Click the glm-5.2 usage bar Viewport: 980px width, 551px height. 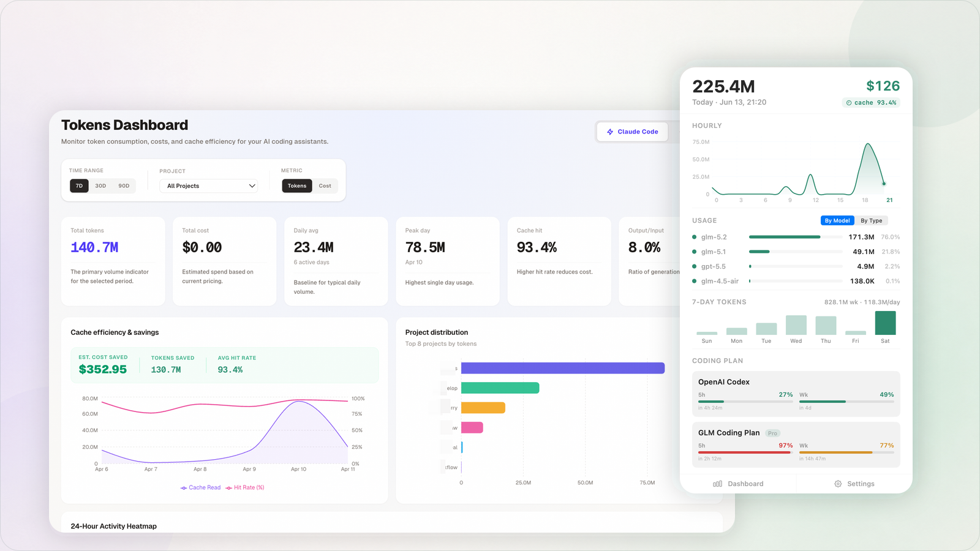[796, 237]
